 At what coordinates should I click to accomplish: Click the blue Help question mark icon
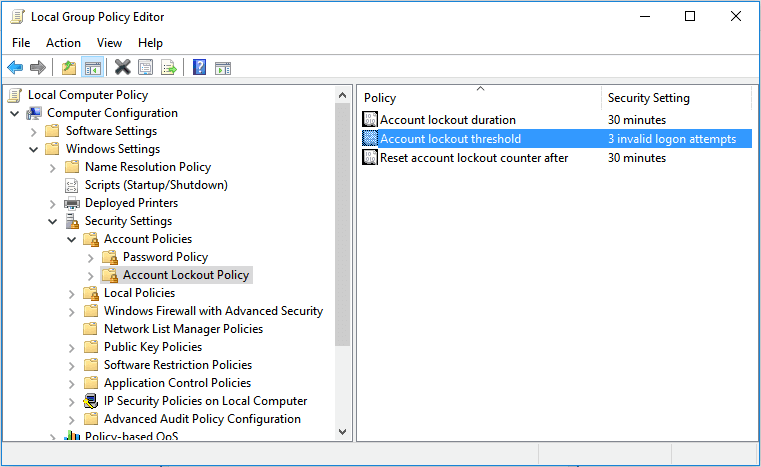point(199,67)
